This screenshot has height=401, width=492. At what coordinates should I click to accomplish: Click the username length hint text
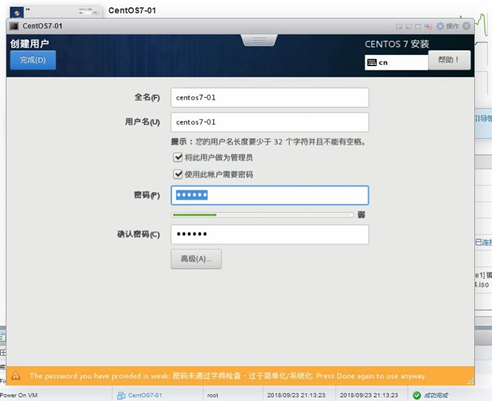pyautogui.click(x=269, y=142)
